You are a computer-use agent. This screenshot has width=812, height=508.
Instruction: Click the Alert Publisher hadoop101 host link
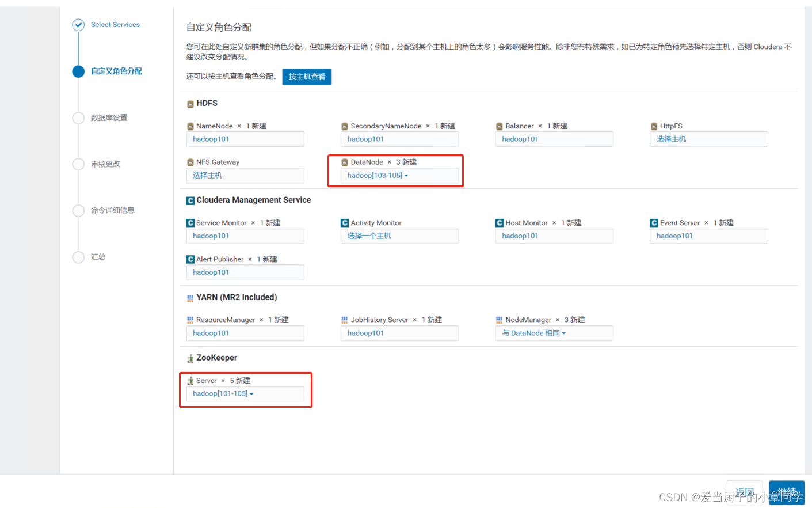pyautogui.click(x=211, y=272)
